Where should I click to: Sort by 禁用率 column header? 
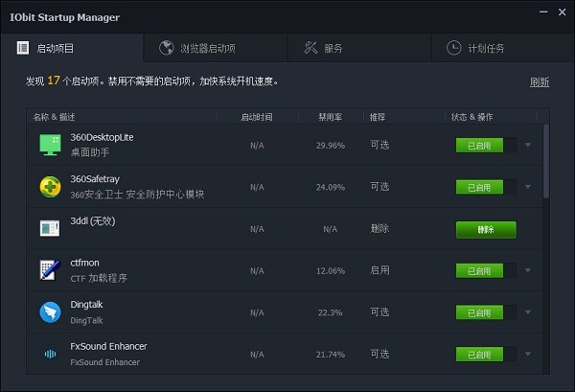(x=330, y=117)
